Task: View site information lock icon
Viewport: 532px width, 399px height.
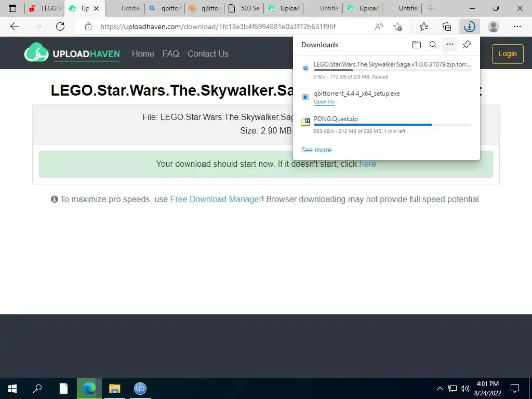Action: (88, 26)
